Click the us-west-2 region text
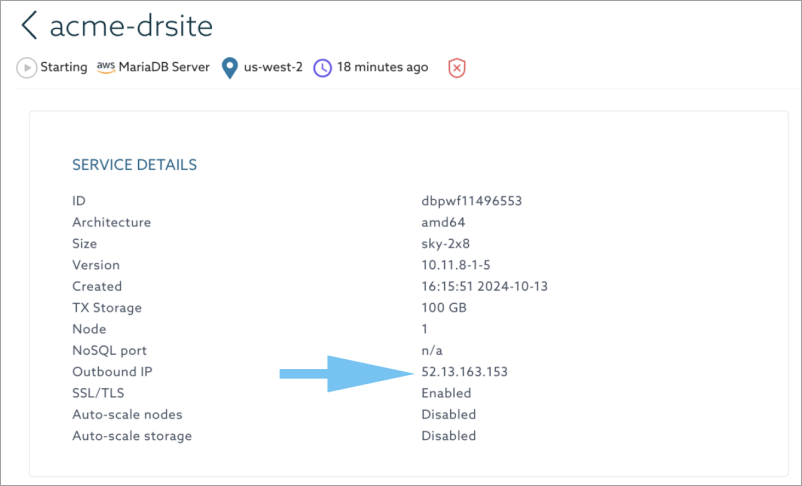Viewport: 802px width, 486px height. point(273,68)
